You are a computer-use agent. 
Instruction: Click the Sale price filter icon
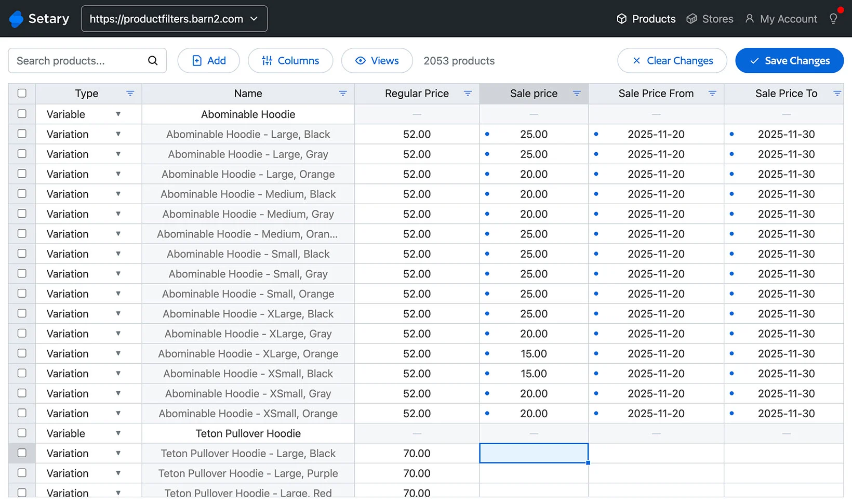click(x=577, y=94)
